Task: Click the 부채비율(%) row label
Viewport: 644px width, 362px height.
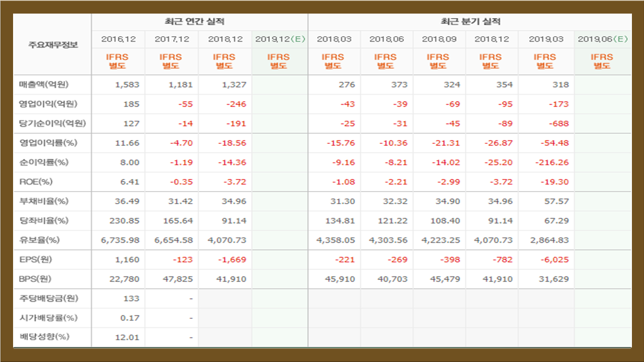Action: (x=44, y=201)
